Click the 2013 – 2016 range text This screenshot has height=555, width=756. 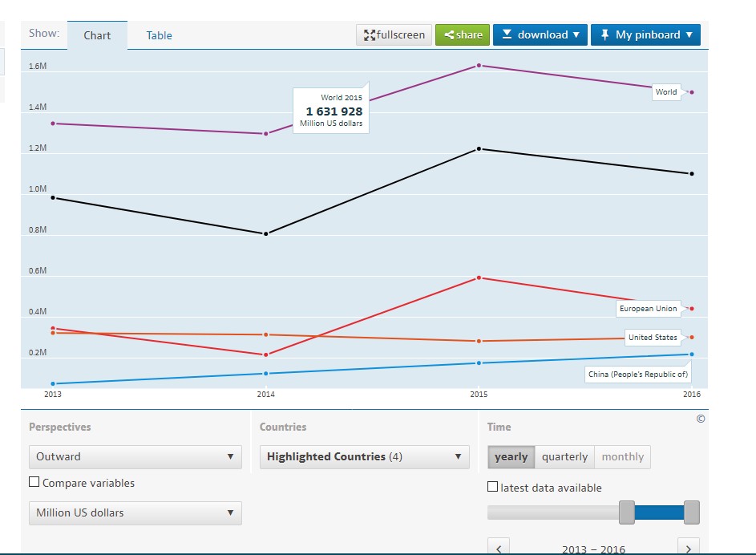(x=593, y=549)
